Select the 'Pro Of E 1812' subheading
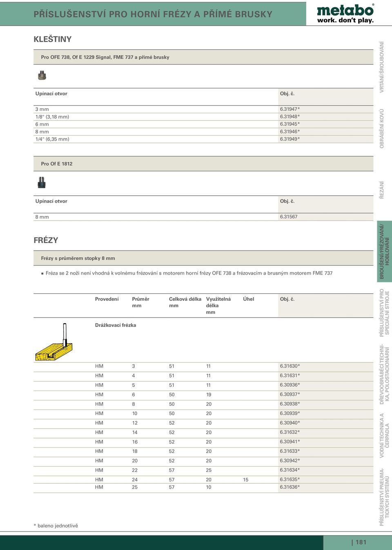392x550 pixels. coord(57,164)
